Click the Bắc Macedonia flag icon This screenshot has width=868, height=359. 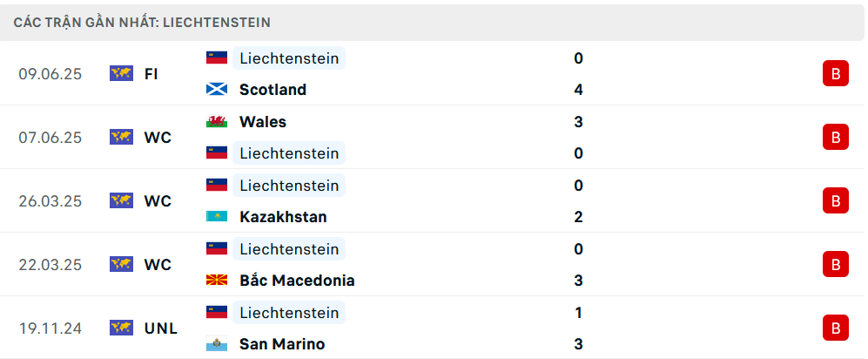(x=216, y=281)
